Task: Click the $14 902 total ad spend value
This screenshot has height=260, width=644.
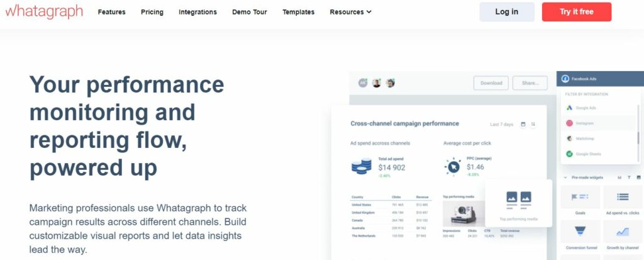Action: (x=391, y=167)
